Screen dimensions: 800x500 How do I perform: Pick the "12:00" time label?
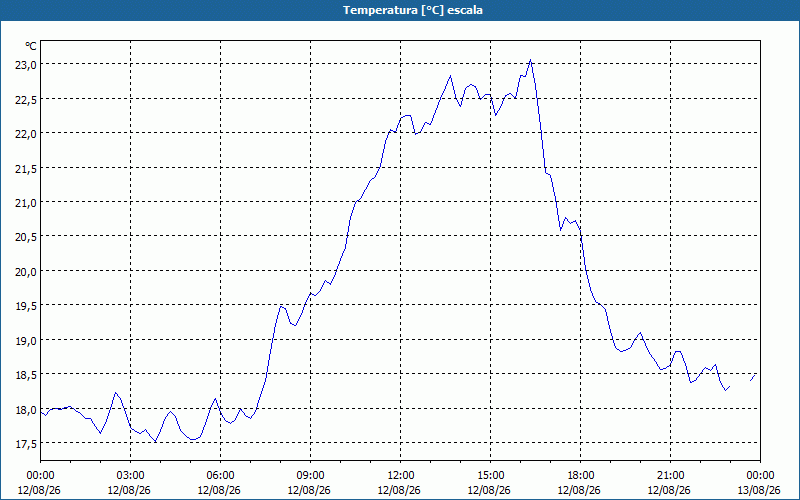coord(400,475)
